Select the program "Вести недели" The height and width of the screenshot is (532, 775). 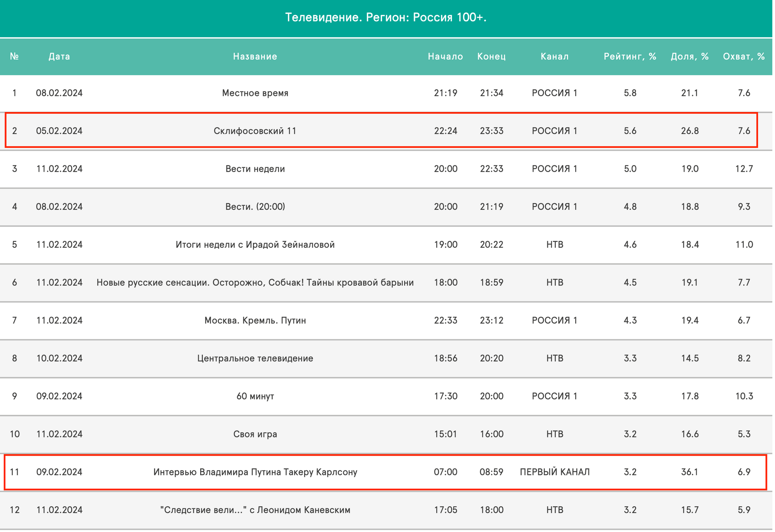click(255, 169)
